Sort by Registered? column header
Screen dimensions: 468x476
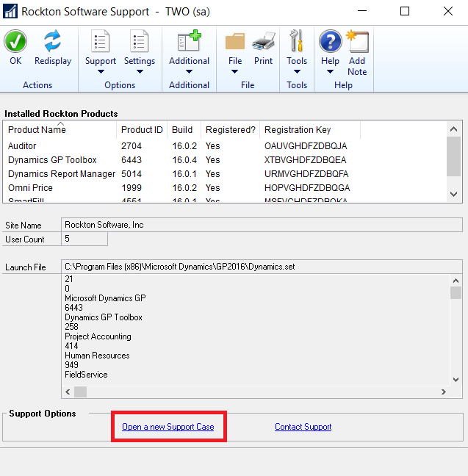(x=230, y=129)
